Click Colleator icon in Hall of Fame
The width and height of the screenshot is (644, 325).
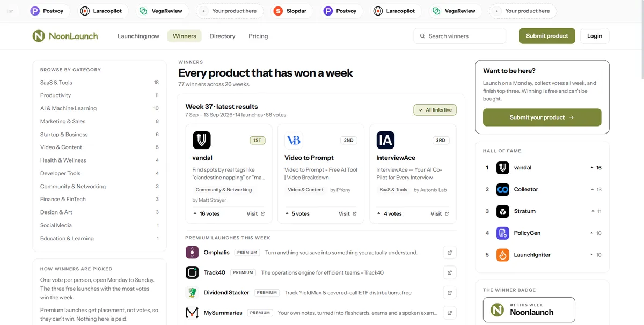(502, 189)
